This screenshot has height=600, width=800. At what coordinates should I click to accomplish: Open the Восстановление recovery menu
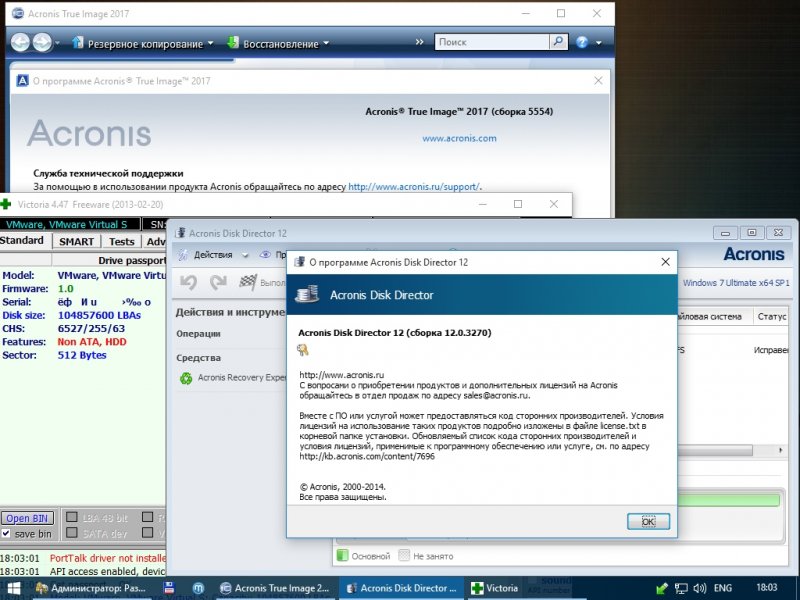[278, 43]
